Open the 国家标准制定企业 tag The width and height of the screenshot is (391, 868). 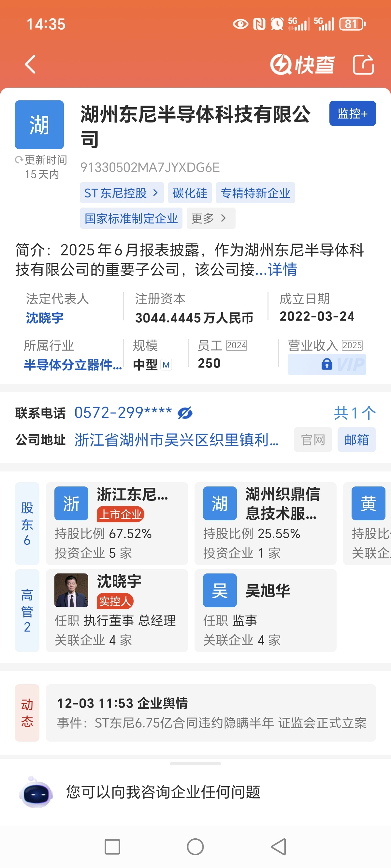[131, 218]
